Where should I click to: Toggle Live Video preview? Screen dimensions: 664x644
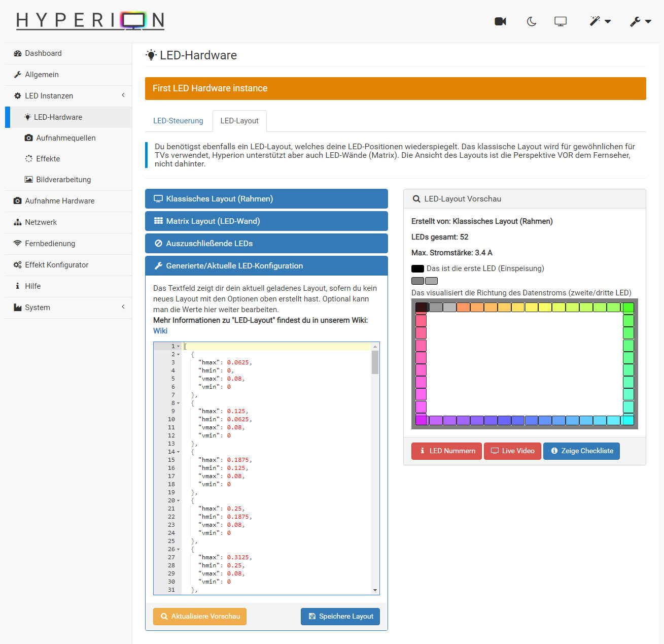pyautogui.click(x=512, y=451)
